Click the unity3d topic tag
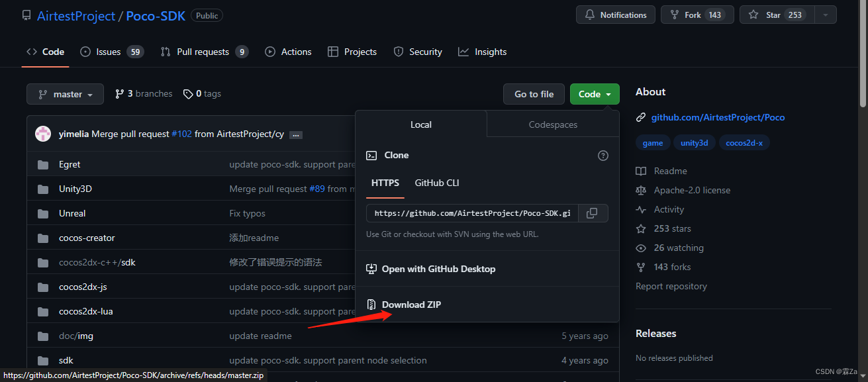The image size is (868, 382). coord(694,143)
